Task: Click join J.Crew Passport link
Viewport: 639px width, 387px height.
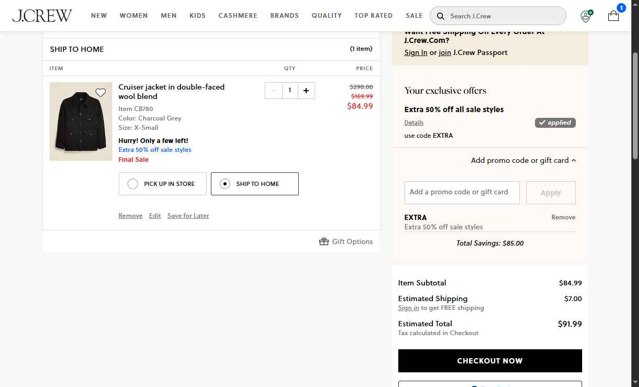Action: point(445,53)
